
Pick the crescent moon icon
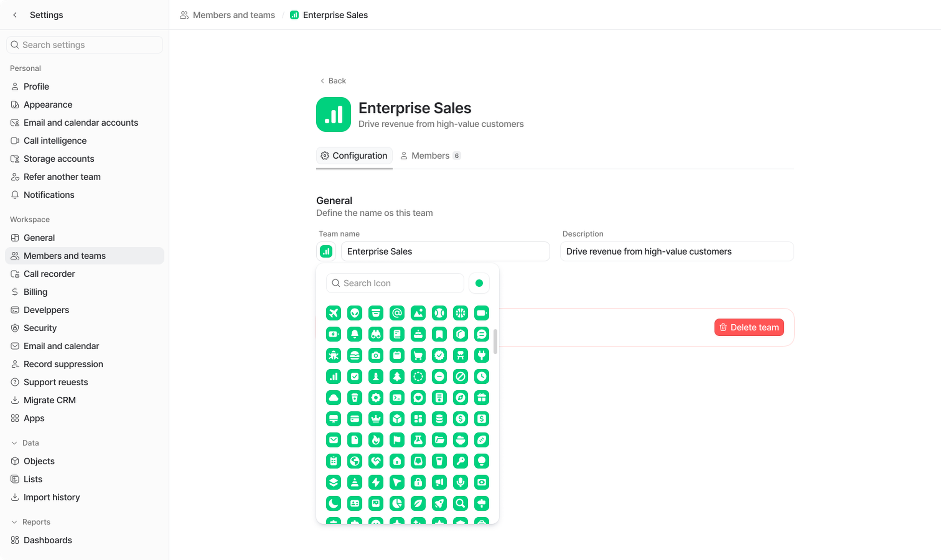click(x=333, y=503)
